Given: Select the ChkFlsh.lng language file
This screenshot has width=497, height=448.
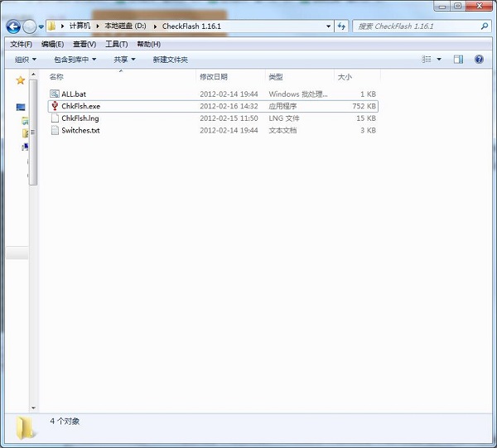Looking at the screenshot, I should click(x=80, y=118).
